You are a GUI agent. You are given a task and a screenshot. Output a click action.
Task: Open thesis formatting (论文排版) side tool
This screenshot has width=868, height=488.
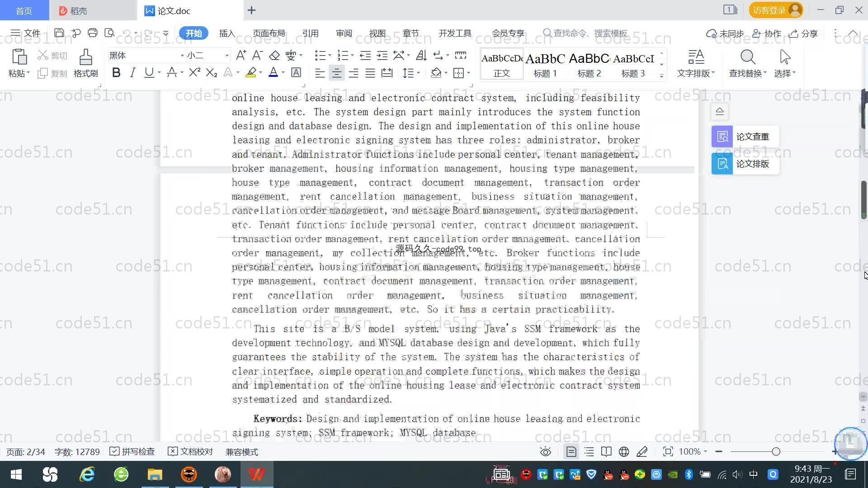[x=745, y=164]
